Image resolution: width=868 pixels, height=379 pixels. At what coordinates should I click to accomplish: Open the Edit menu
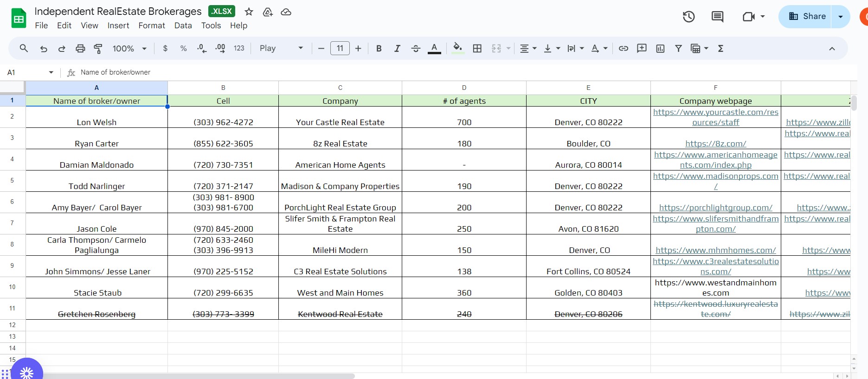coord(64,25)
